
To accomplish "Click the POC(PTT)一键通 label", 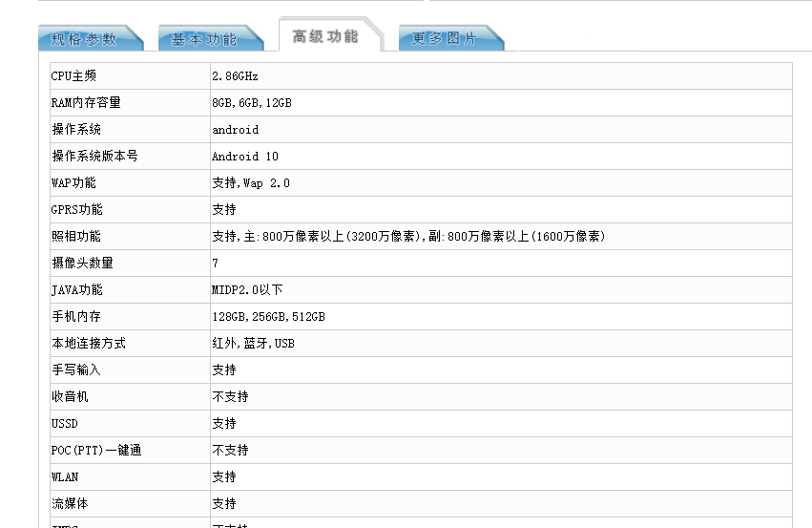I will (96, 451).
